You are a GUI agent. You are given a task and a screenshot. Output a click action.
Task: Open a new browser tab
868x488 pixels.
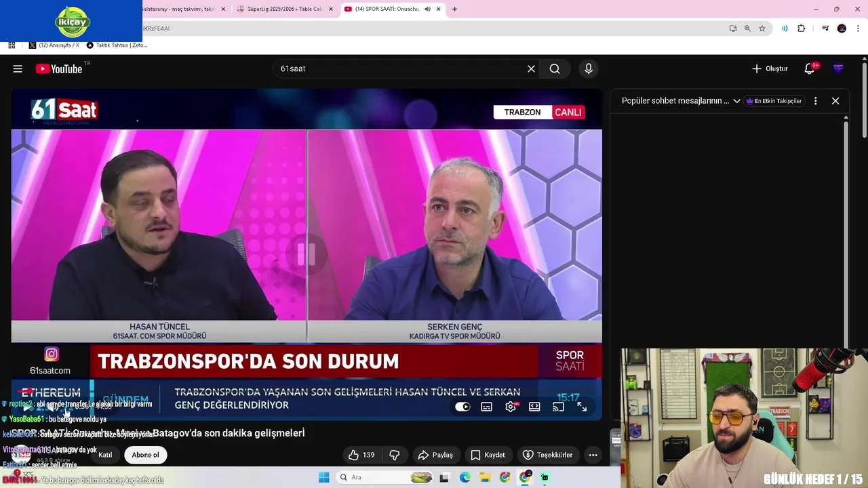[x=454, y=9]
